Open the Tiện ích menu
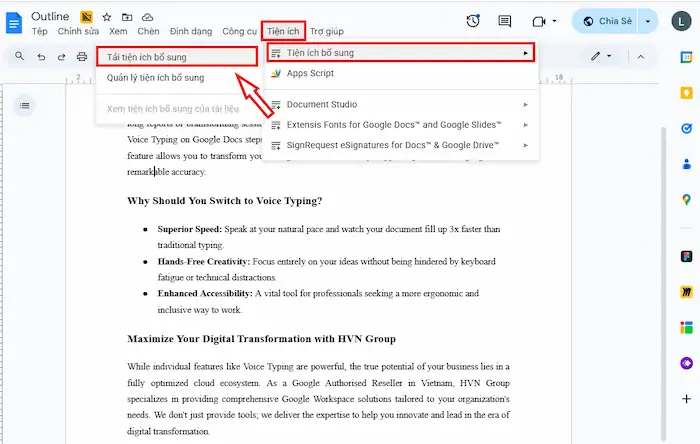This screenshot has height=444, width=700. [x=284, y=32]
